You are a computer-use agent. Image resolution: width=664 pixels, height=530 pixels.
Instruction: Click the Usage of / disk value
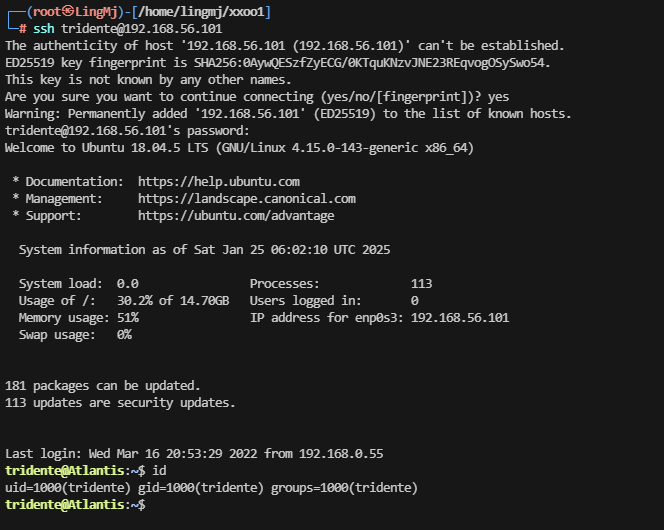click(173, 301)
